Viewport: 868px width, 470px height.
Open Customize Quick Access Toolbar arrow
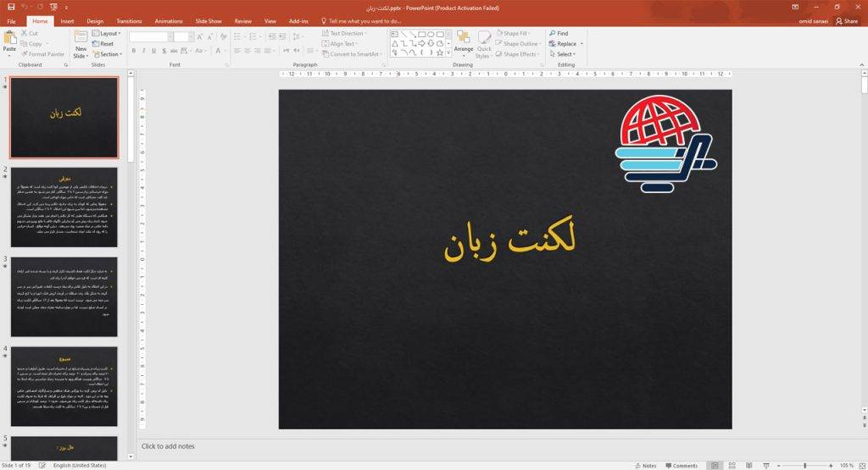click(x=66, y=8)
